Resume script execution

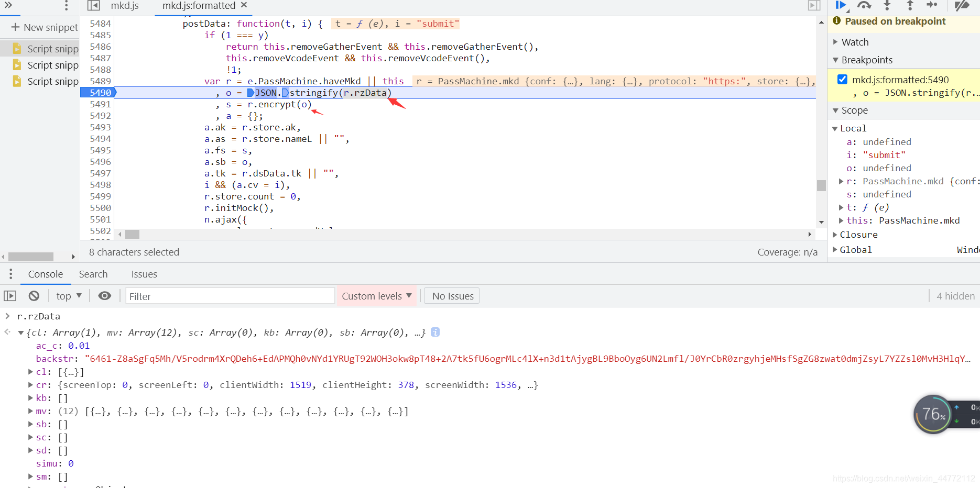(x=842, y=5)
